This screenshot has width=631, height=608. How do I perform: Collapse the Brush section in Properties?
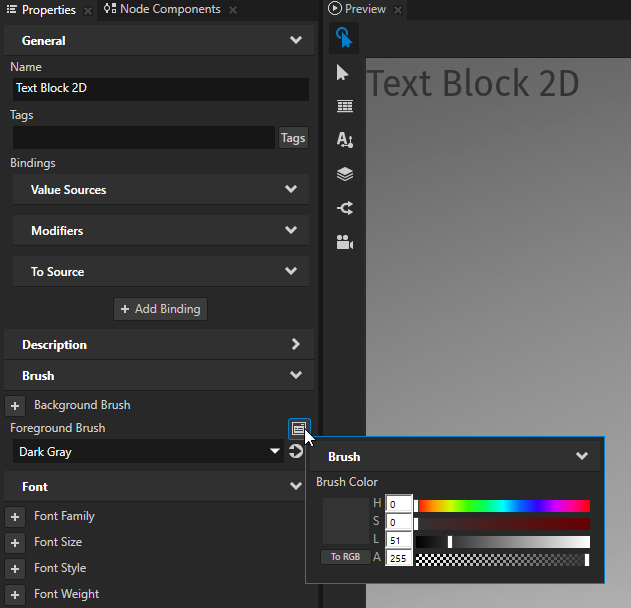[296, 375]
